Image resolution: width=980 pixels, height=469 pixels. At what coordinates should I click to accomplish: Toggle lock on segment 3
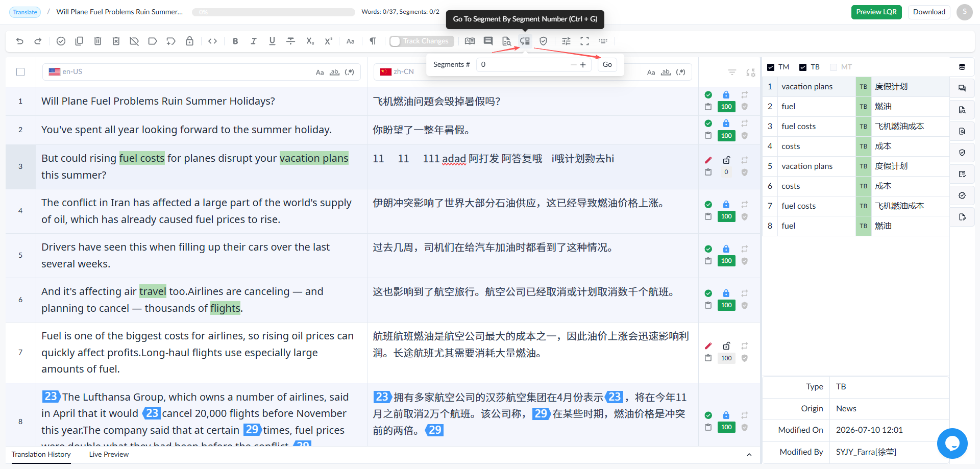(726, 160)
